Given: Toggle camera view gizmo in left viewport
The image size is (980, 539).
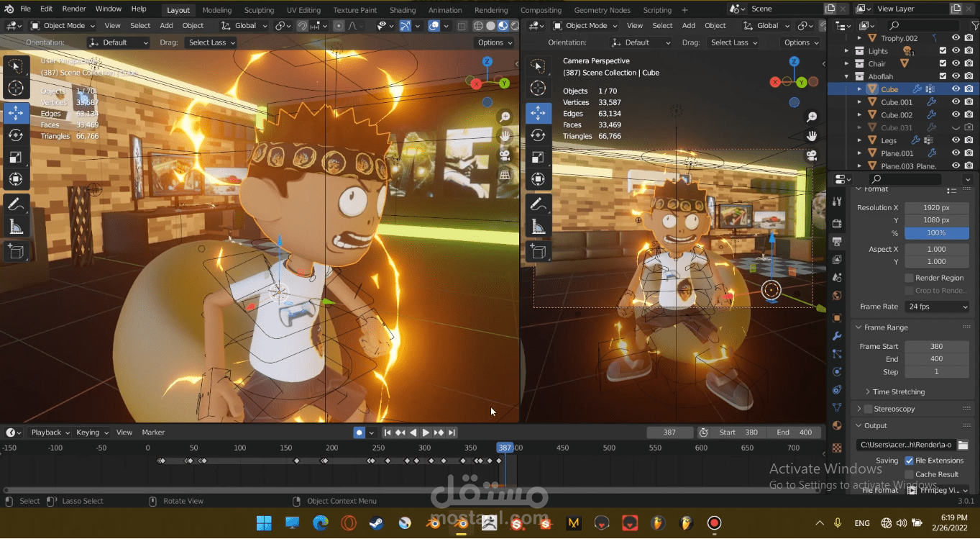Looking at the screenshot, I should 505,155.
